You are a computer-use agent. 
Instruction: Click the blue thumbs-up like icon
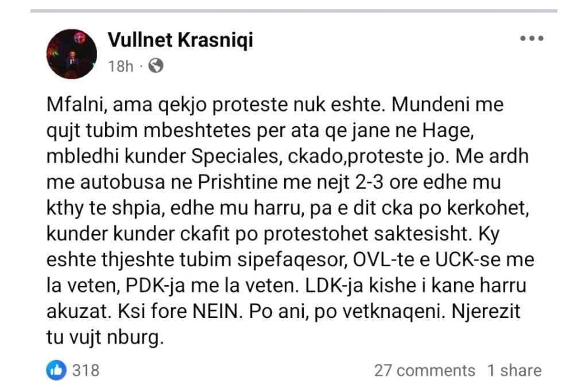click(56, 370)
